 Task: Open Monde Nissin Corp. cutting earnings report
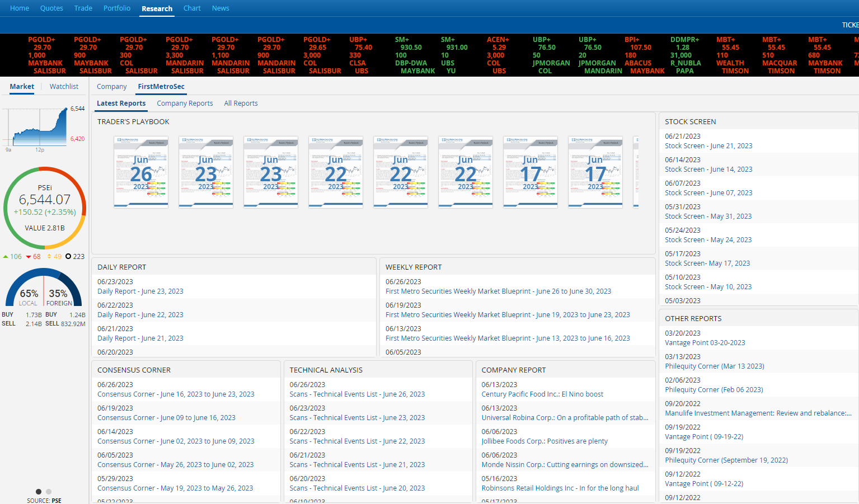(x=565, y=465)
